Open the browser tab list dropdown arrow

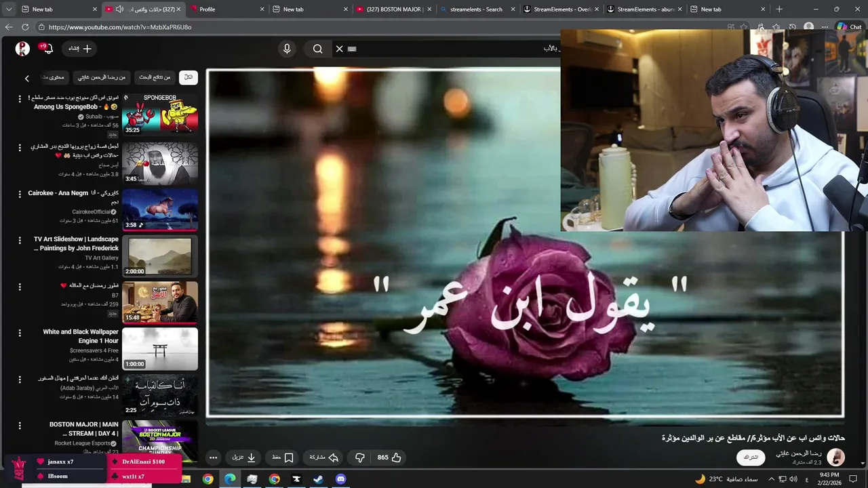(8, 9)
